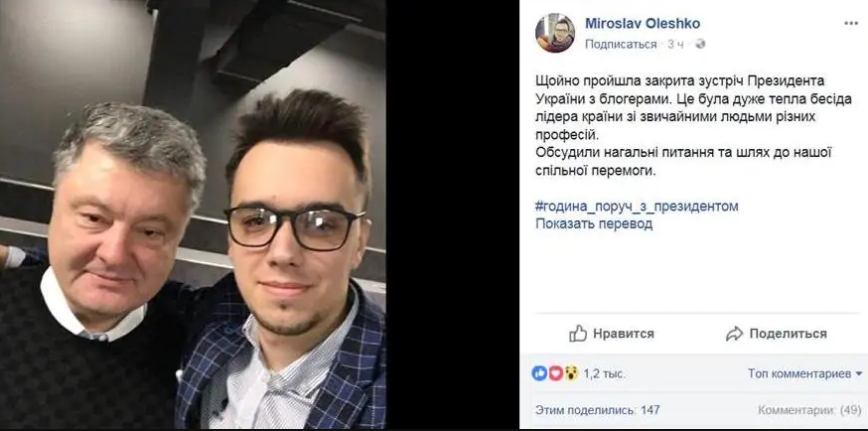Click the public globe privacy icon
Screen dimensions: 868x431
click(700, 45)
